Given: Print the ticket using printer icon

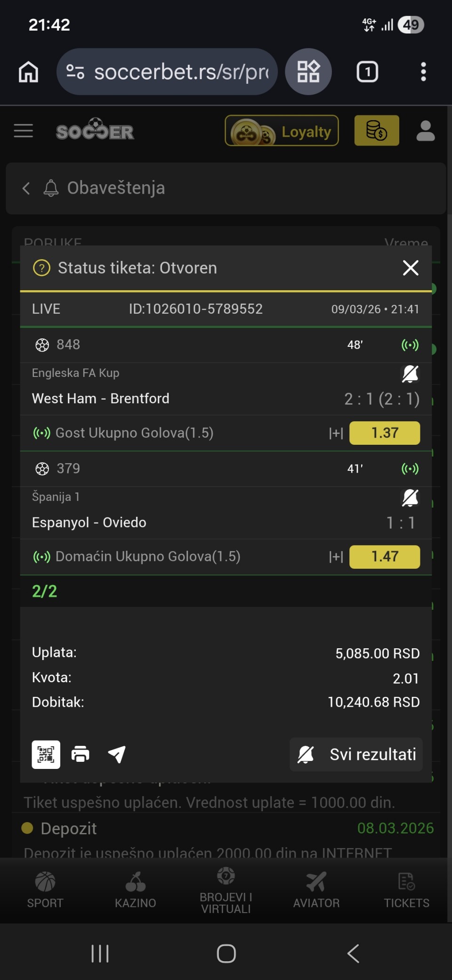Looking at the screenshot, I should tap(81, 754).
